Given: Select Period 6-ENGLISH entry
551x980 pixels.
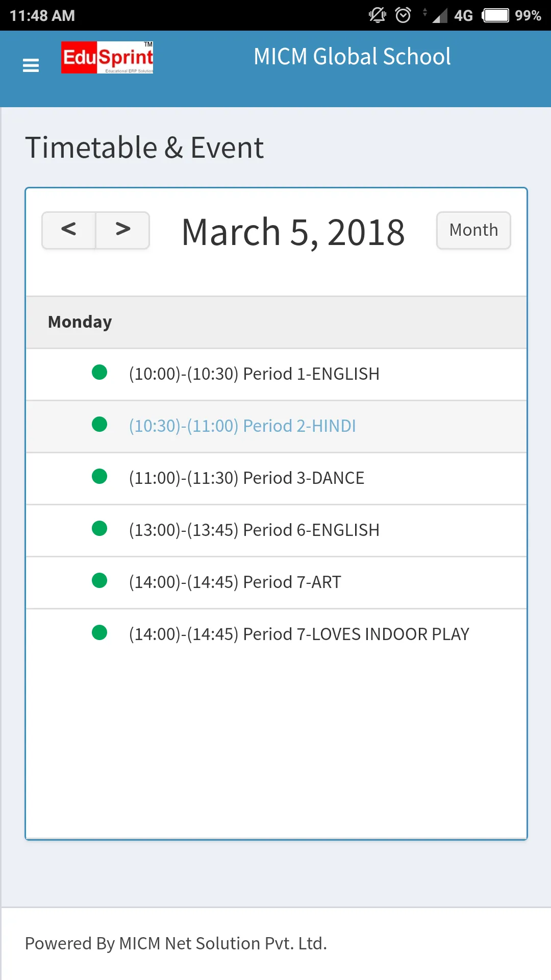Looking at the screenshot, I should coord(254,530).
